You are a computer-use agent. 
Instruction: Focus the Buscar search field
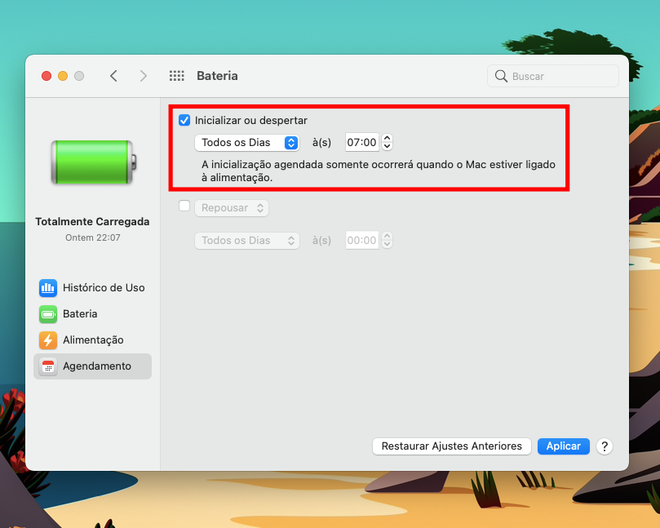click(553, 76)
